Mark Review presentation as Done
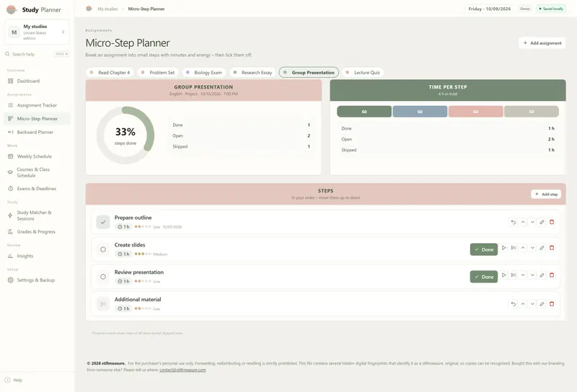 coord(483,277)
